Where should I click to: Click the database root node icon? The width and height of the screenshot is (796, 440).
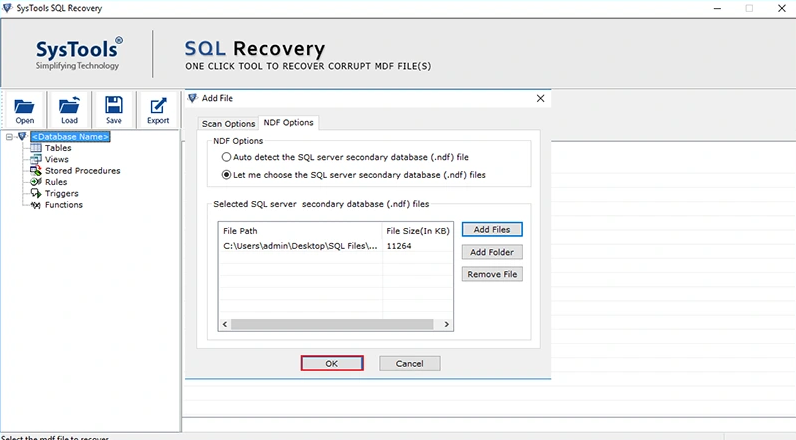22,136
